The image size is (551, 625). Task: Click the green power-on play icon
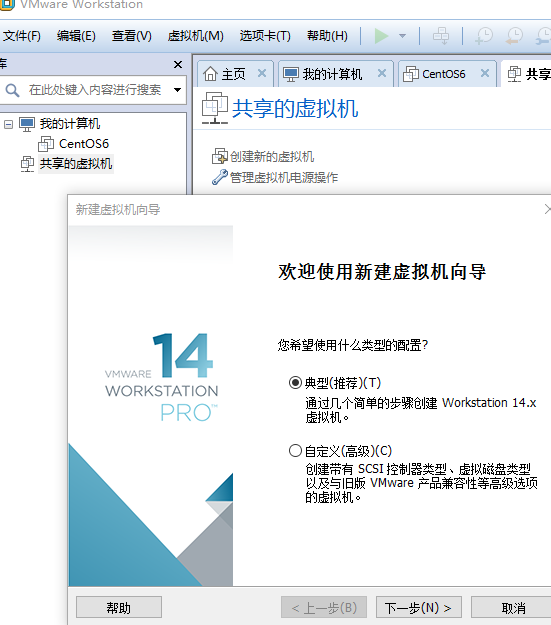381,36
